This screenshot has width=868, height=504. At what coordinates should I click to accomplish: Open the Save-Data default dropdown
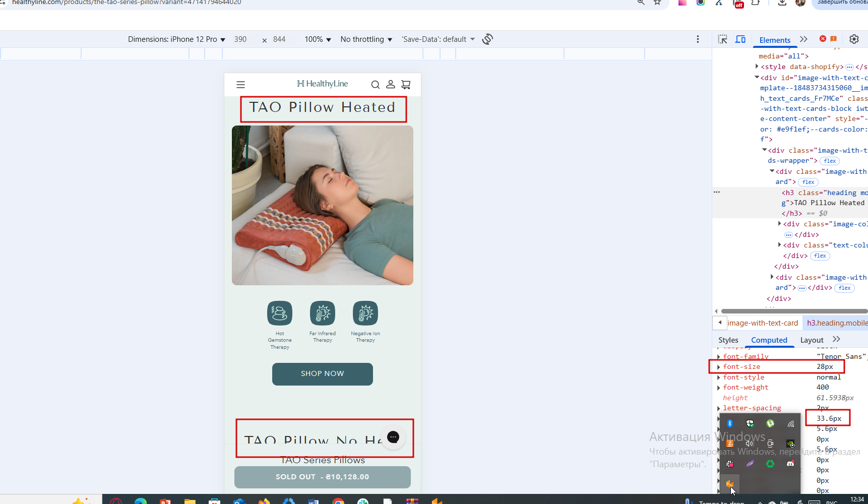click(438, 39)
